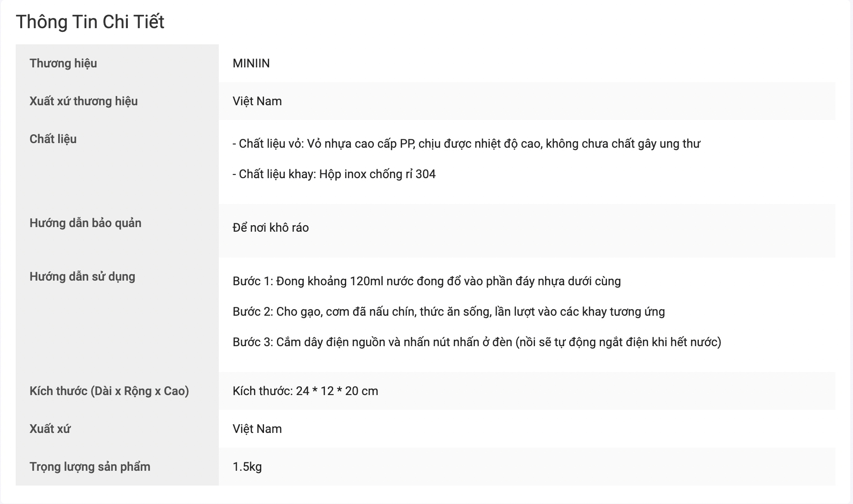Select the "Trọng lượng sản phẩm" label

click(90, 467)
